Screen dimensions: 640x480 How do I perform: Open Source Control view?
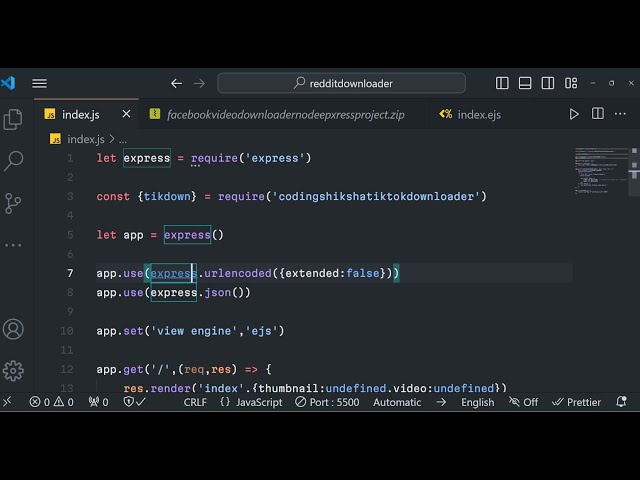[x=13, y=203]
